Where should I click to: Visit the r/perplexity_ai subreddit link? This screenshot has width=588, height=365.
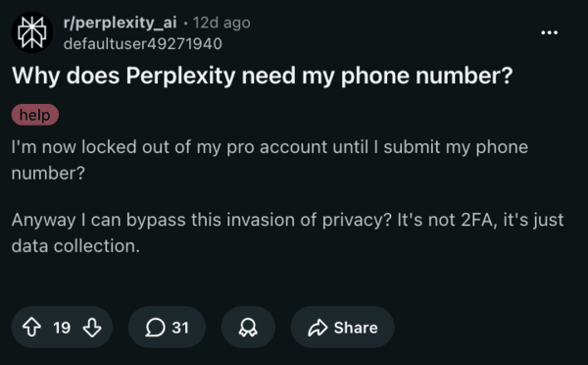120,23
